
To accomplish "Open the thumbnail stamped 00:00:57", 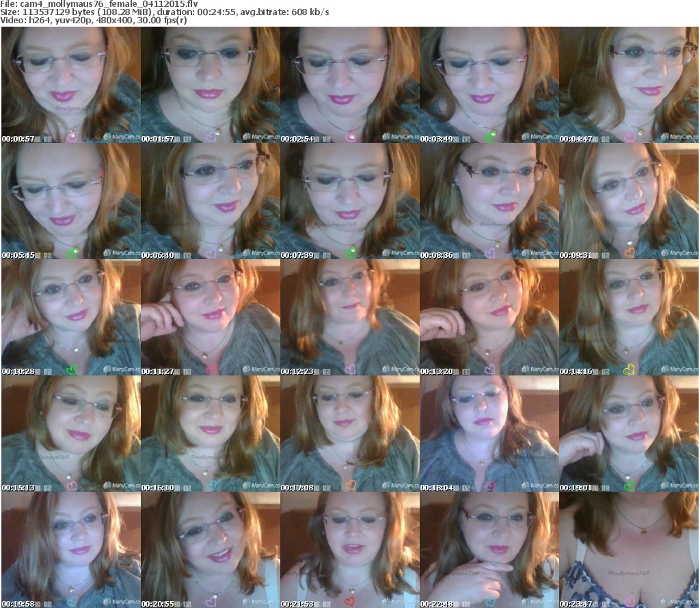I will (x=71, y=85).
